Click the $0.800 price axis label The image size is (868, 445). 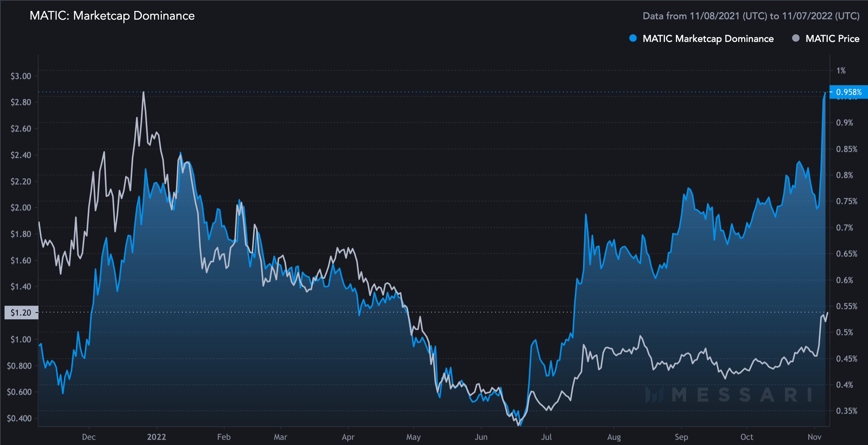coord(19,366)
